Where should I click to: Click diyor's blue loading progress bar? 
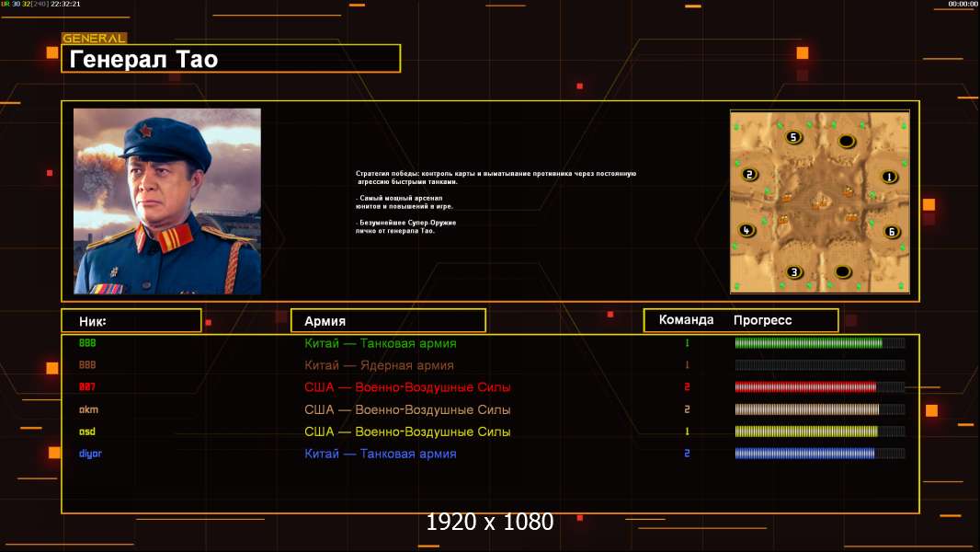[x=820, y=454]
